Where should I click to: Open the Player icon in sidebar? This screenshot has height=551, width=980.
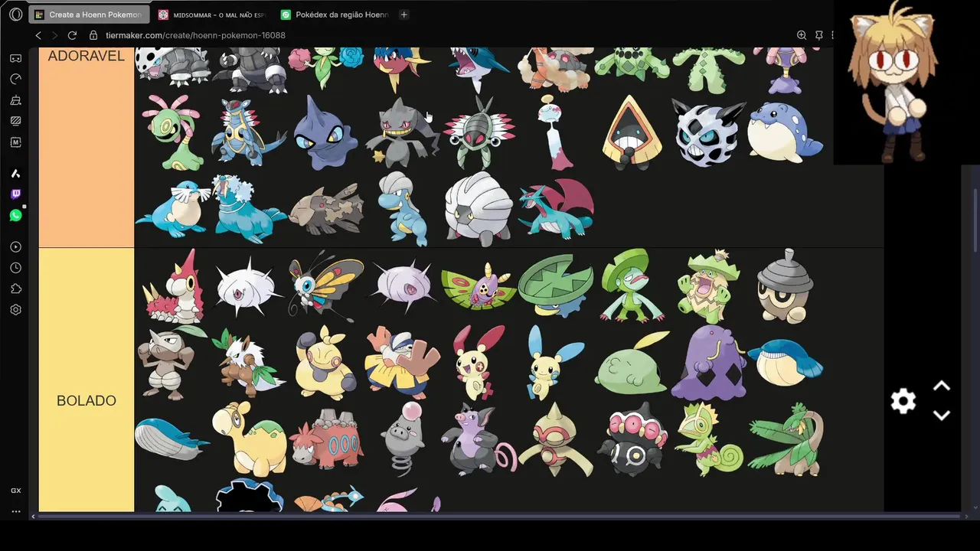tap(15, 247)
